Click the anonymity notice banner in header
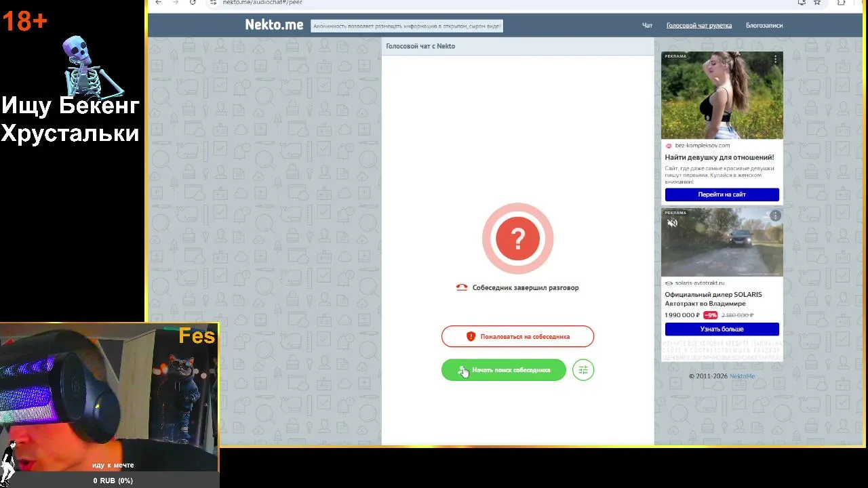This screenshot has height=488, width=868. tap(407, 26)
